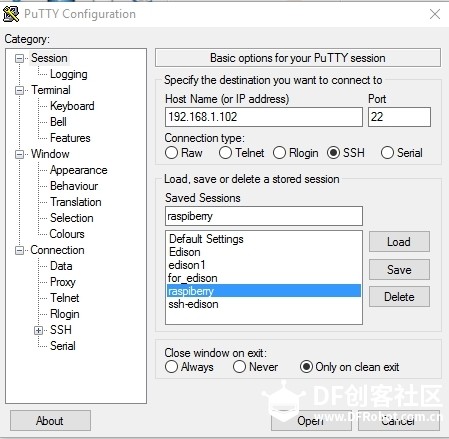This screenshot has height=439, width=449.
Task: Open the About dialog
Action: click(x=50, y=421)
